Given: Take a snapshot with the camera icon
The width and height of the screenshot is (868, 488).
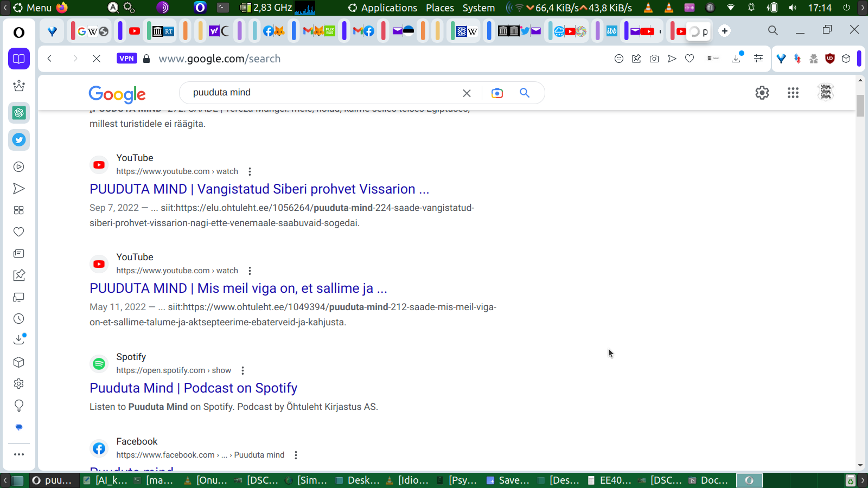Looking at the screenshot, I should coord(654,59).
